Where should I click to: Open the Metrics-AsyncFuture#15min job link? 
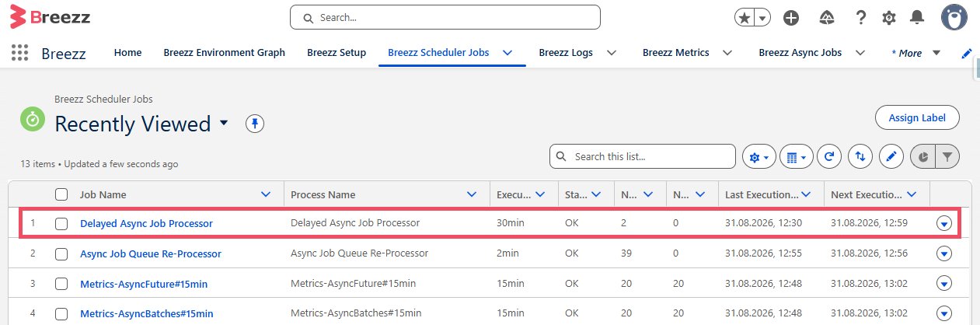pyautogui.click(x=144, y=284)
